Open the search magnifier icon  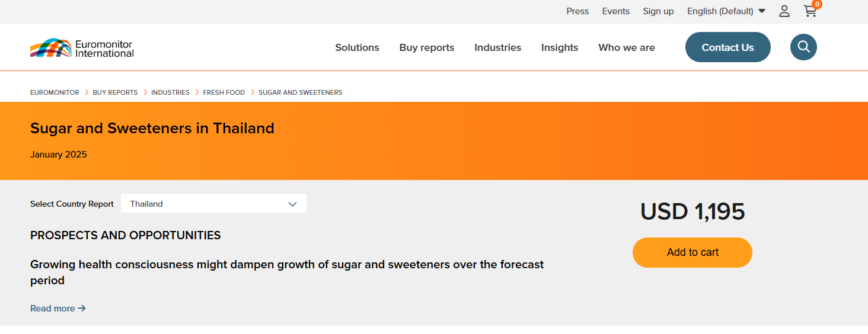[803, 47]
